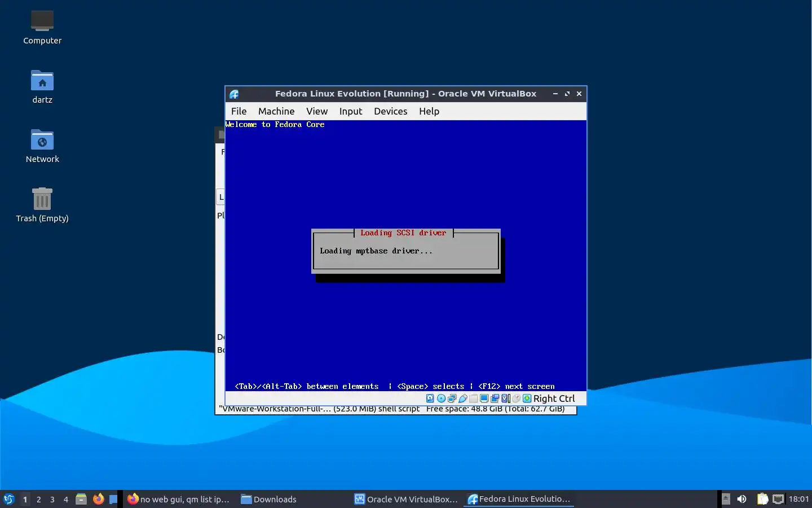Viewport: 812px width, 508px height.
Task: Click 'Loading SCSI driver' dialog title
Action: coord(403,233)
